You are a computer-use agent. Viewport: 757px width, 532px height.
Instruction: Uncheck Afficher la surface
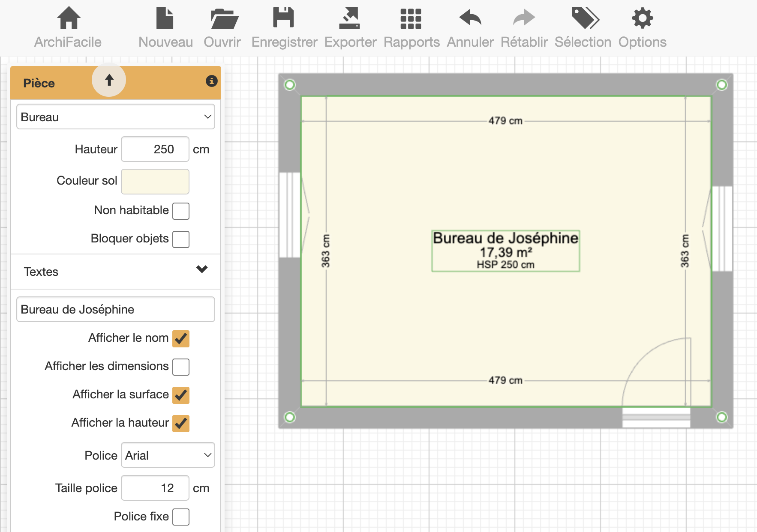point(181,395)
